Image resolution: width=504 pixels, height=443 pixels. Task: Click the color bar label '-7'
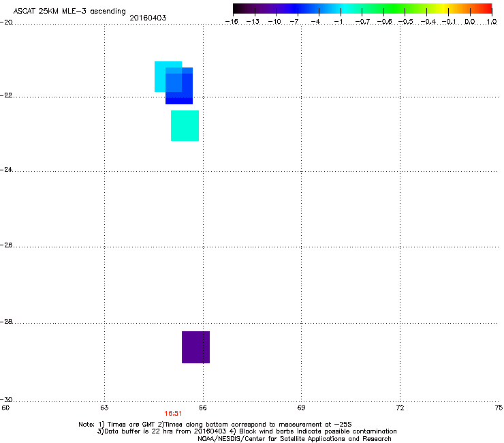pyautogui.click(x=294, y=22)
